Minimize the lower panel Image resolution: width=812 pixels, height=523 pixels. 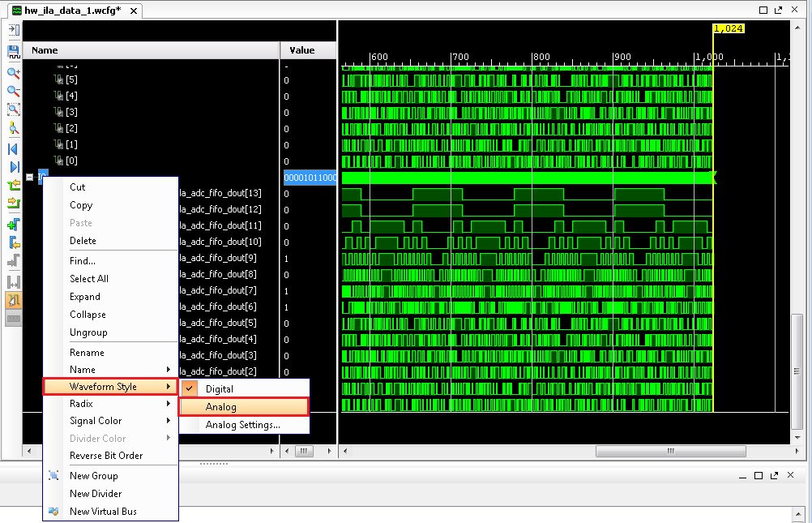click(x=742, y=476)
